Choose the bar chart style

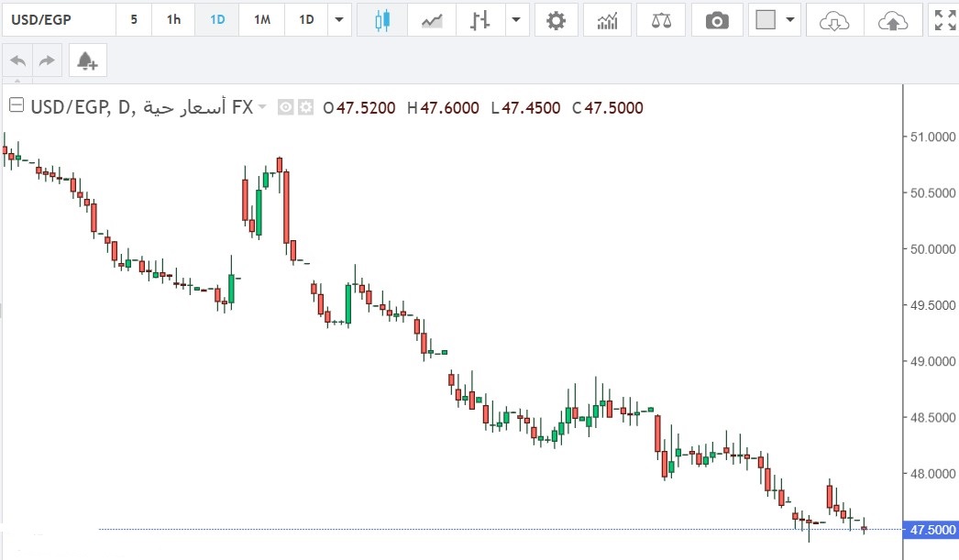479,19
